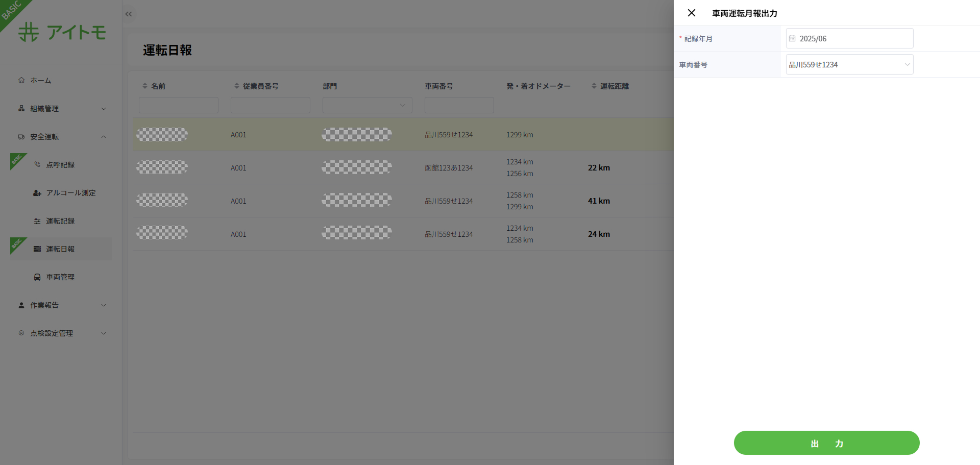Viewport: 980px width, 465px height.
Task: Collapse the sidebar with double-chevron icon
Action: (x=129, y=14)
